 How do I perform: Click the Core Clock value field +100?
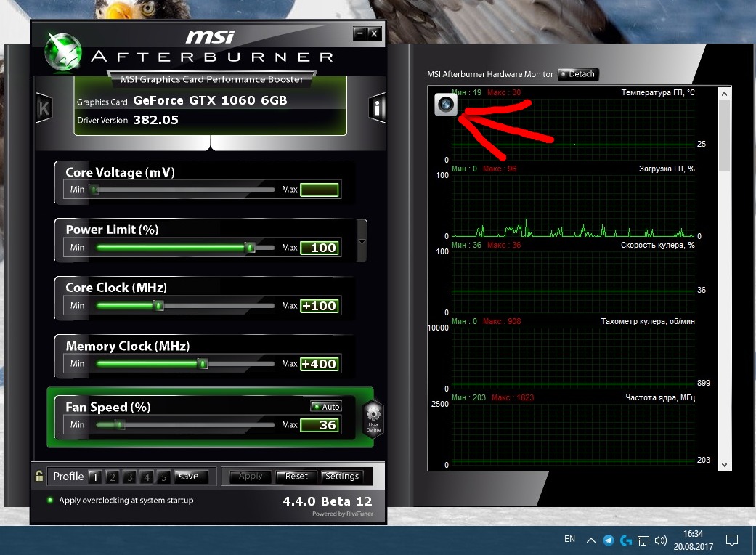click(x=320, y=306)
